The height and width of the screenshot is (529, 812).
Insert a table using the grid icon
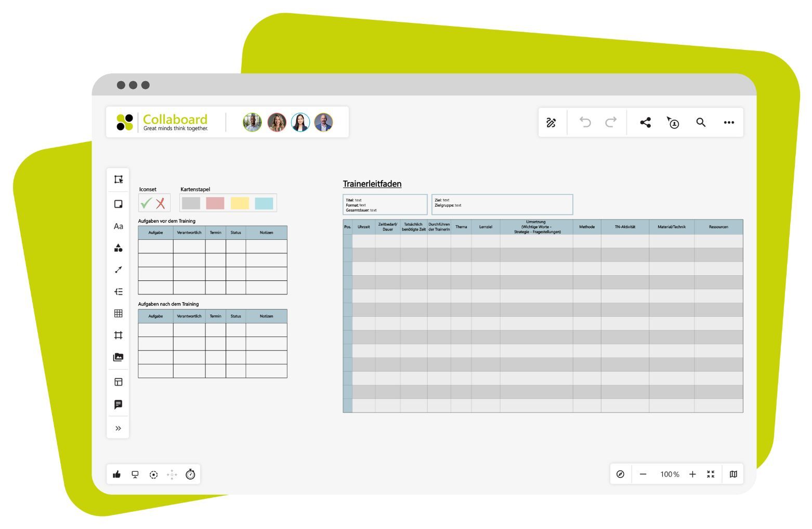118,313
